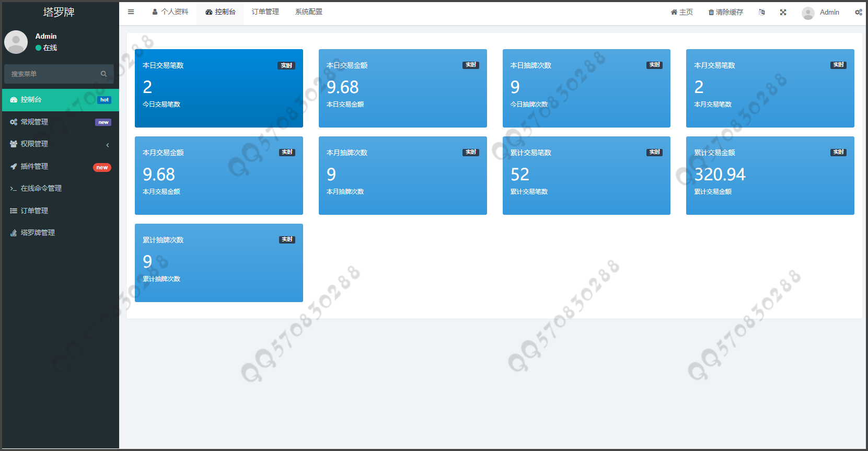Toggle the sidebar with the hamburger icon
The image size is (868, 451).
[131, 12]
